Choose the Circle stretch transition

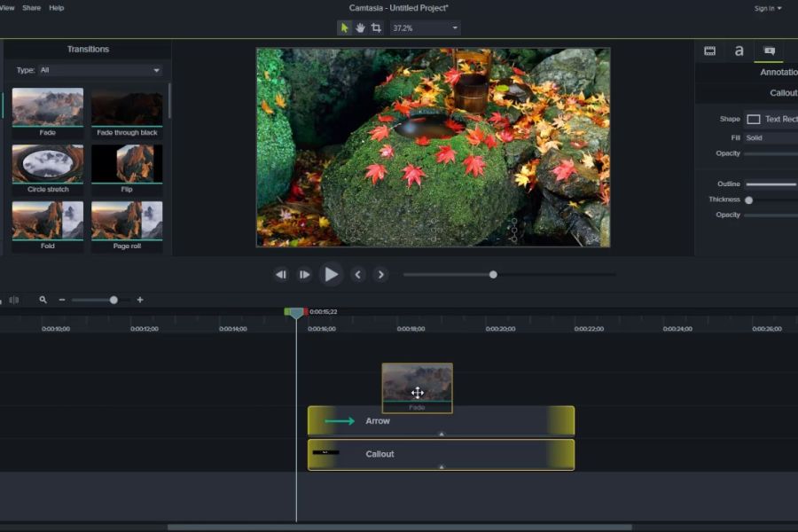pyautogui.click(x=48, y=164)
